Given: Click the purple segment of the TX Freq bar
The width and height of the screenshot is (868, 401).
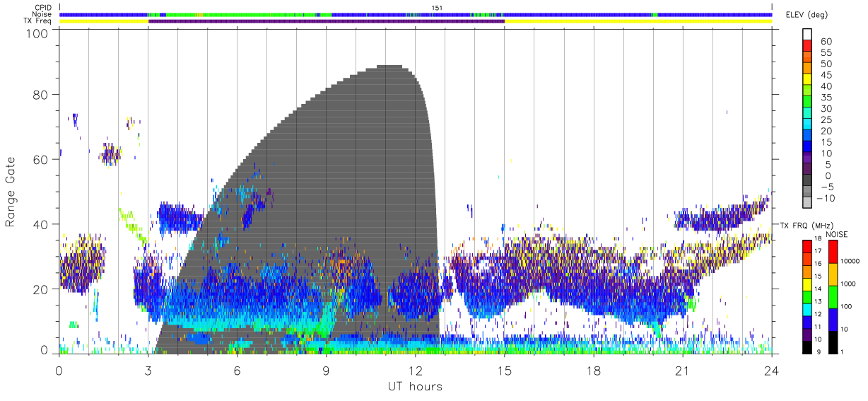Looking at the screenshot, I should [327, 21].
